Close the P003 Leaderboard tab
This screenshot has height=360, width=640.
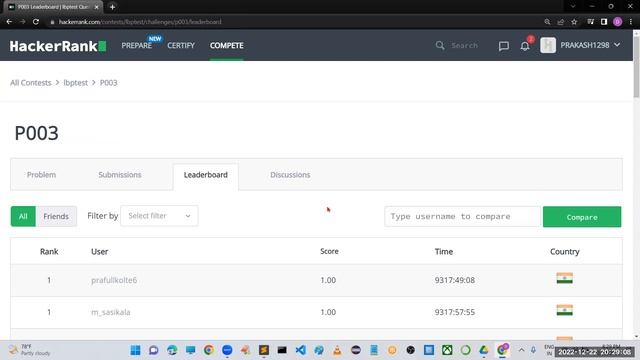[97, 7]
